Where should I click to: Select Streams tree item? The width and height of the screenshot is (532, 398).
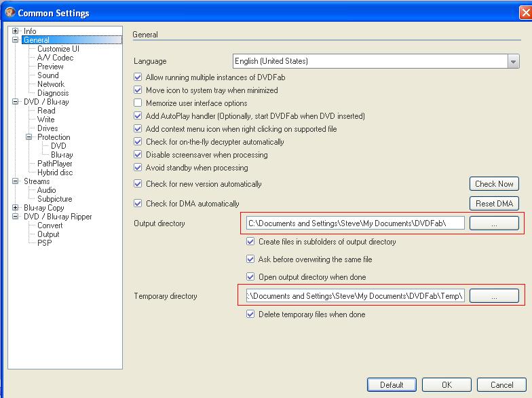coord(37,181)
